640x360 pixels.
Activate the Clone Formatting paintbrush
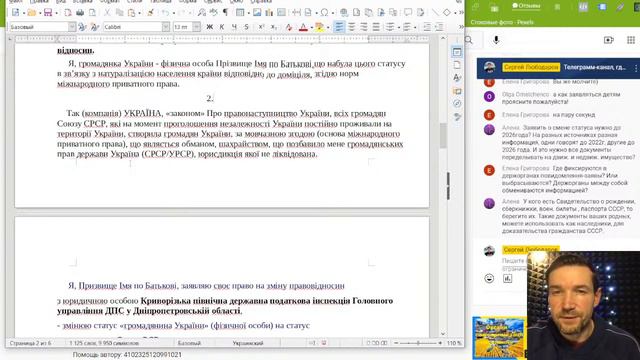tap(151, 13)
